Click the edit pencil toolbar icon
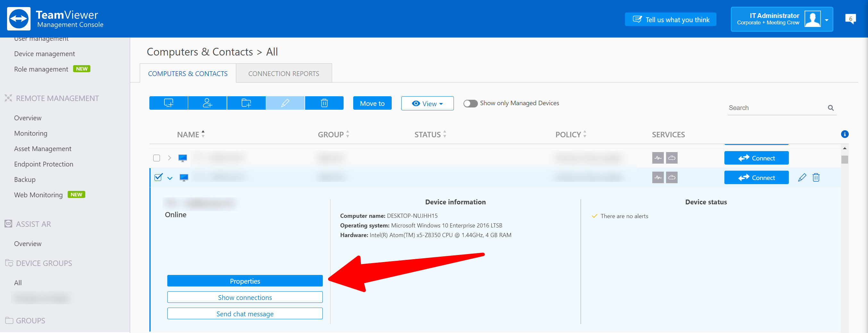The image size is (868, 333). click(x=285, y=103)
